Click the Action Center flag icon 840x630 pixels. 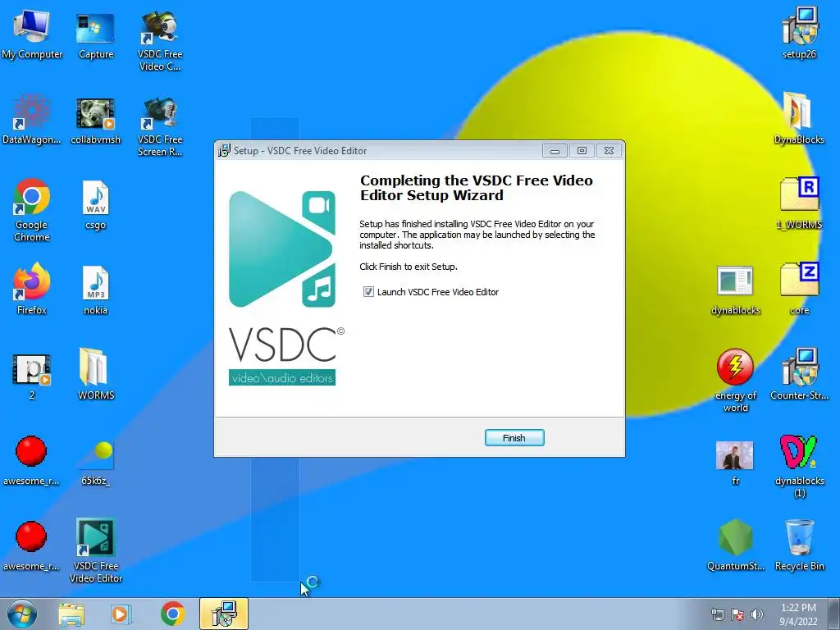click(737, 614)
